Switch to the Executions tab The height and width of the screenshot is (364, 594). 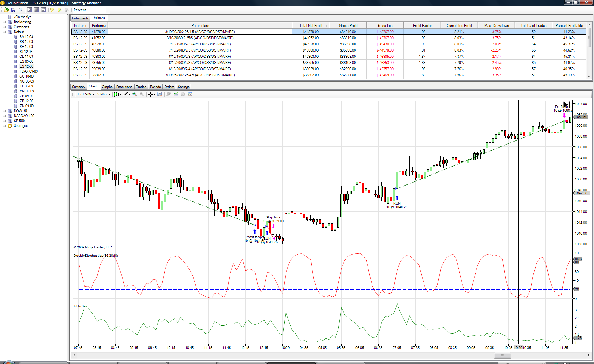124,87
